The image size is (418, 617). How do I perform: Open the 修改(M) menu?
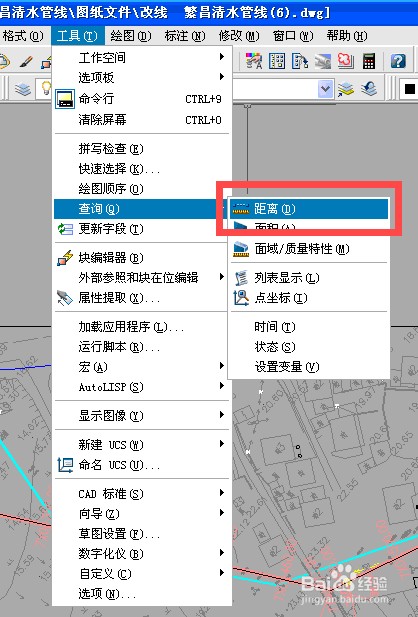(239, 36)
